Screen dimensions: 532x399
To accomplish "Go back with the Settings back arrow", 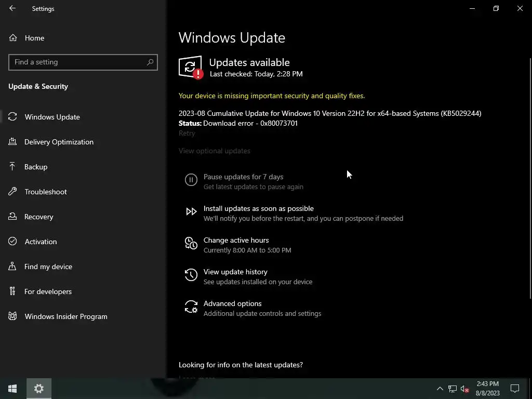I will (x=12, y=8).
